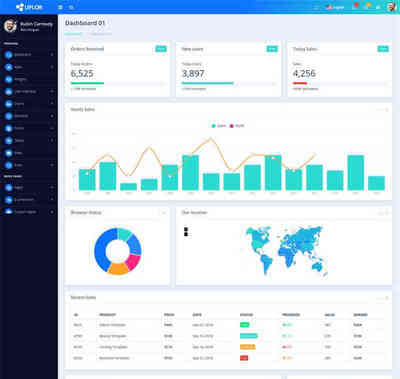Viewport: 400px width, 379px height.
Task: Expand the Forms sidebar submenu arrow
Action: click(x=52, y=104)
